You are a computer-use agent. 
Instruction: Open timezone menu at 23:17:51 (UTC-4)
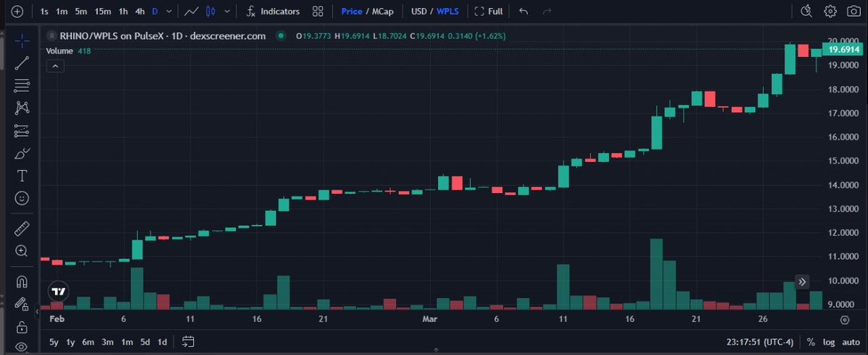point(762,342)
